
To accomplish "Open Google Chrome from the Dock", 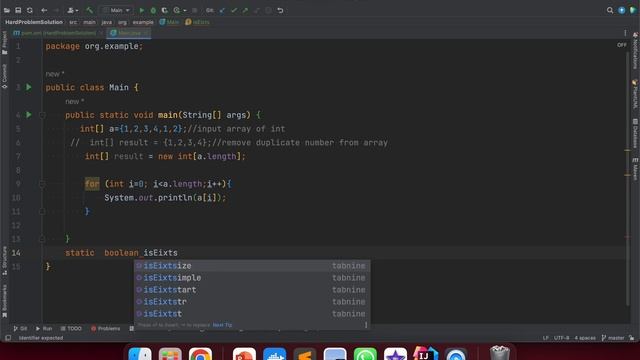I will [x=200, y=354].
